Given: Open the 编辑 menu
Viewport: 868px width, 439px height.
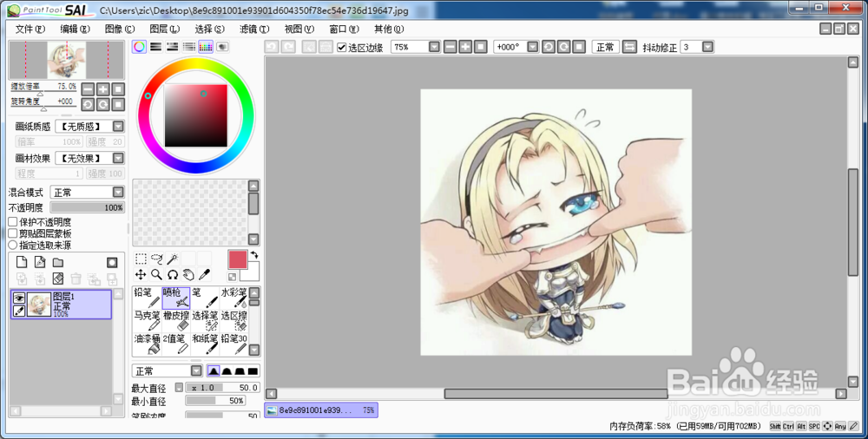Looking at the screenshot, I should 75,29.
